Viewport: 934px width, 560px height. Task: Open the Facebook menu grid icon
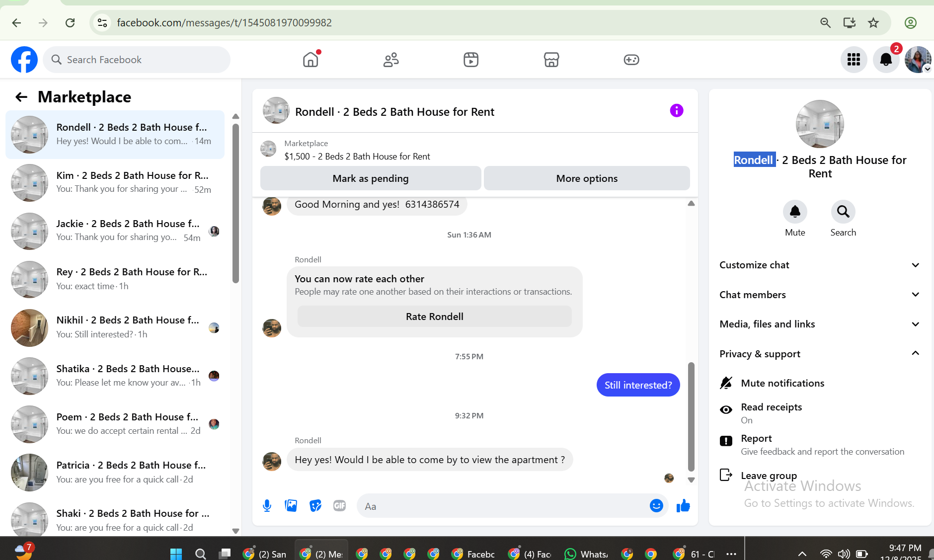854,60
